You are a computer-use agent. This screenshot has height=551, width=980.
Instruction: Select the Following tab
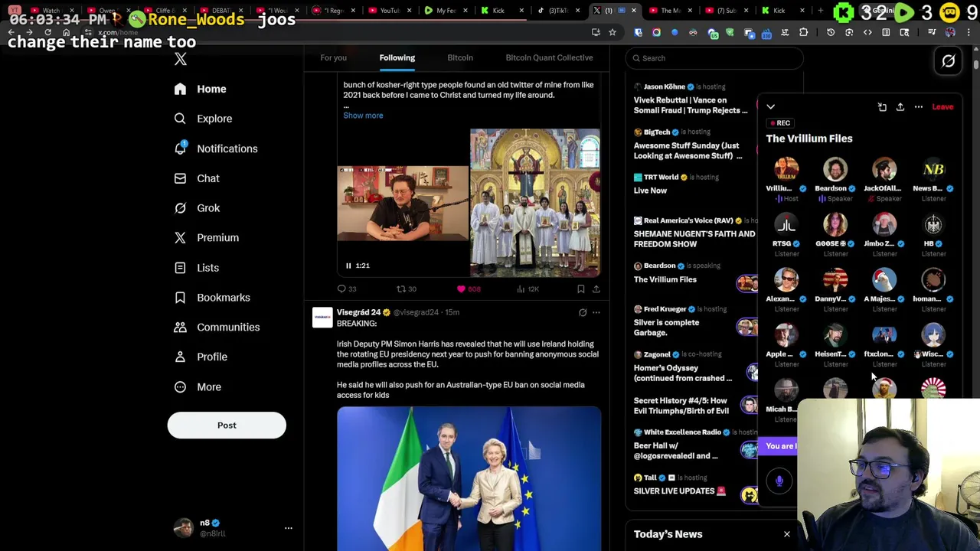(397, 57)
